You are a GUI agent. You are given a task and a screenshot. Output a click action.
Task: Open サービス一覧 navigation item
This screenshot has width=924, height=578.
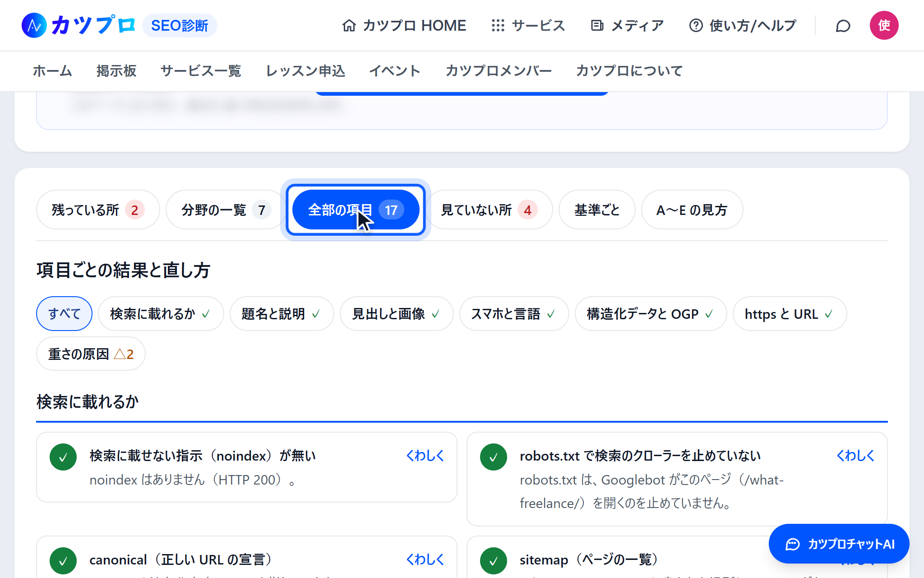(x=201, y=71)
